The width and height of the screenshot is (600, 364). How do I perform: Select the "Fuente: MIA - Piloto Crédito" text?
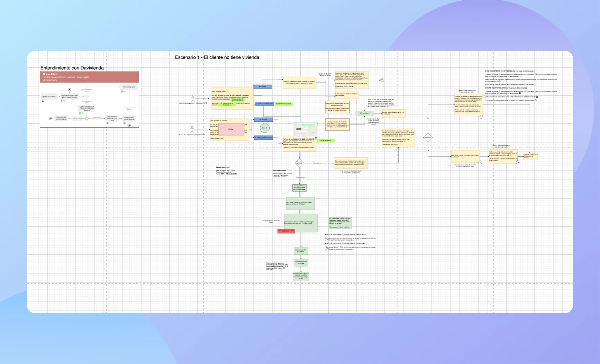click(226, 174)
